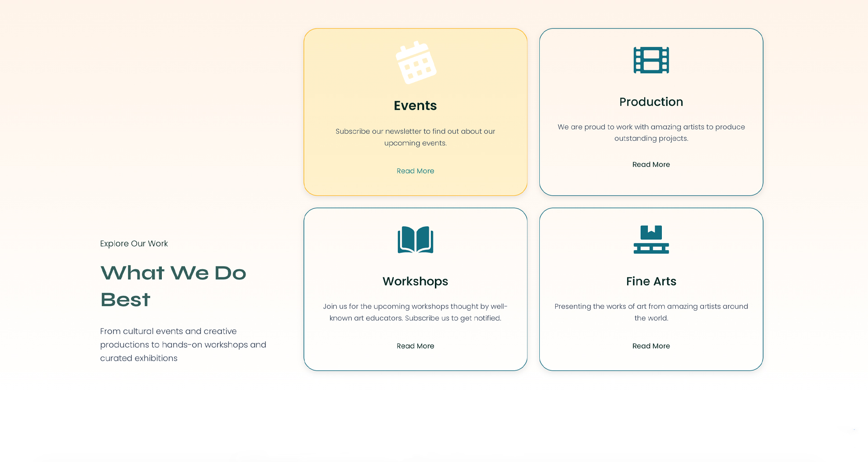The image size is (868, 462).
Task: Open Read More link under Production
Action: click(651, 164)
